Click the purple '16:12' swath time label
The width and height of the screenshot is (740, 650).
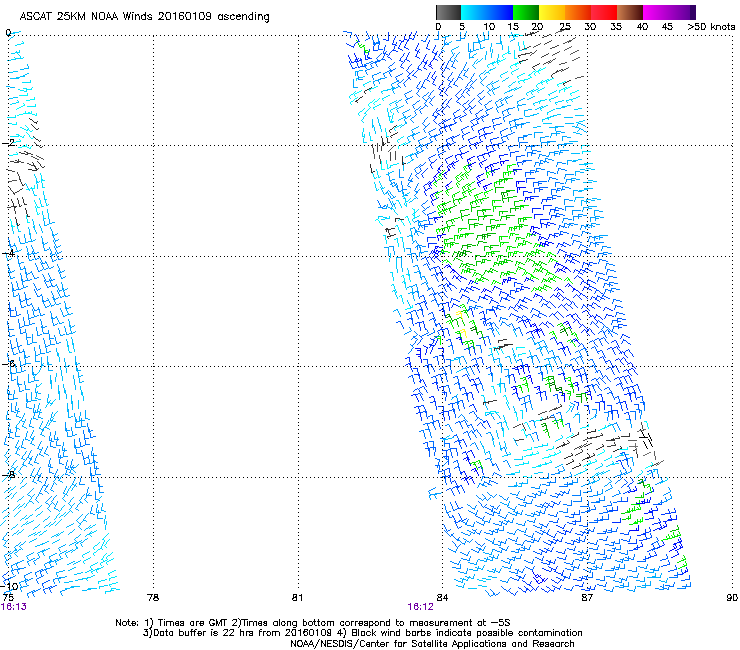pos(420,607)
